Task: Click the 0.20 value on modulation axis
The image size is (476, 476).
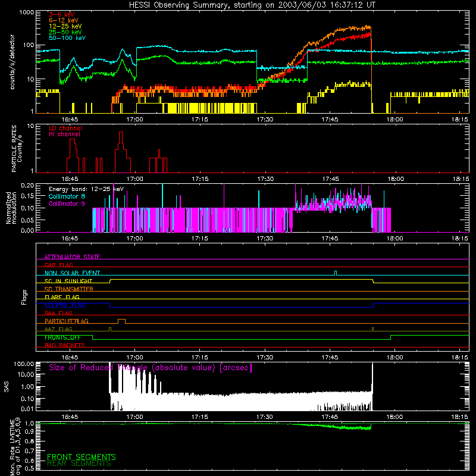Action: (x=27, y=185)
